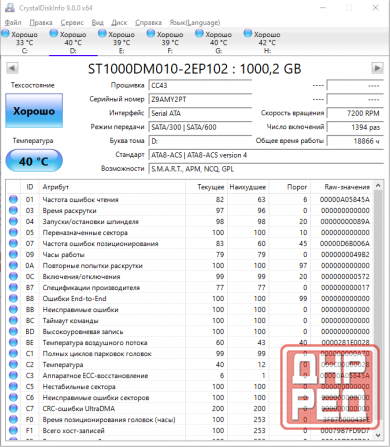Click the Текущее column header
The height and width of the screenshot is (447, 390).
206,187
